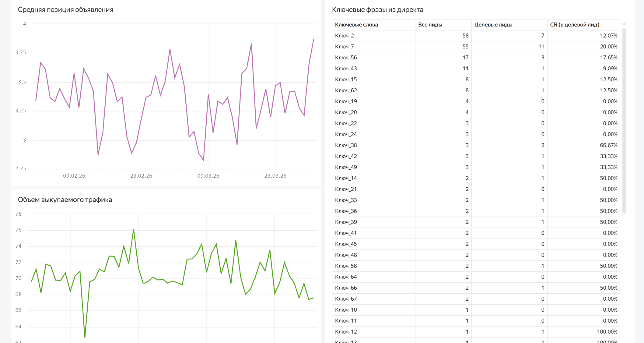Click the Ключ_67 keyword cell
This screenshot has width=644, height=343.
pyautogui.click(x=346, y=299)
